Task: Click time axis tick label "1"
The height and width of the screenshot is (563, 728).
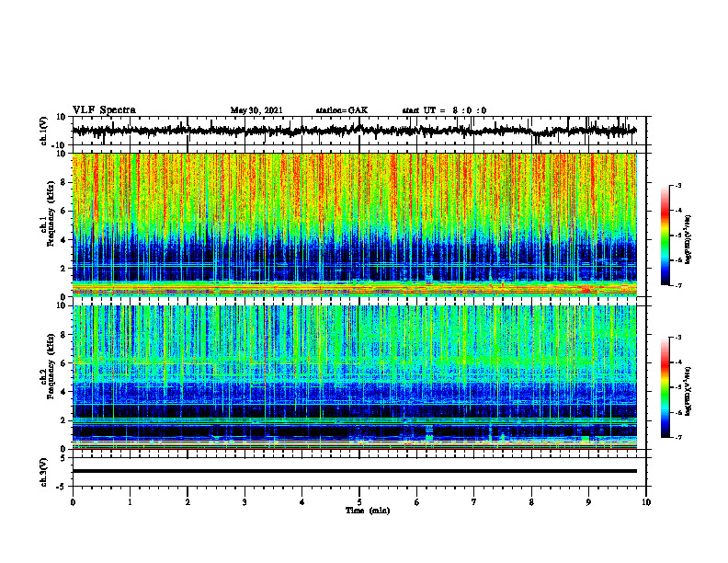Action: click(x=130, y=502)
